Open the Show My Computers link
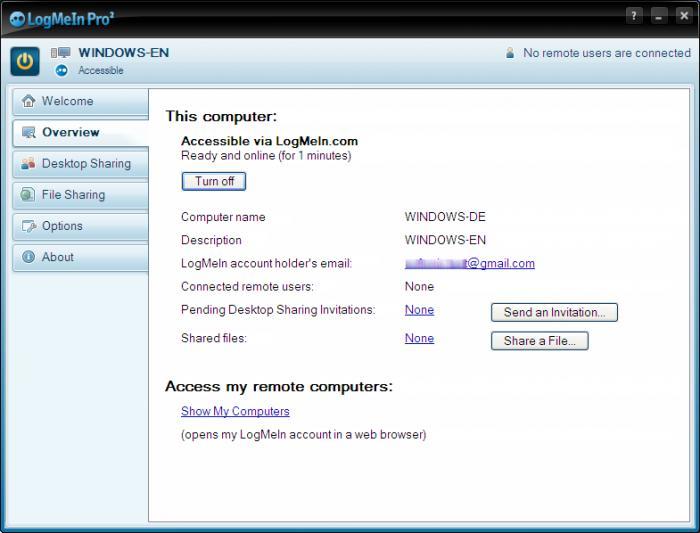 235,411
